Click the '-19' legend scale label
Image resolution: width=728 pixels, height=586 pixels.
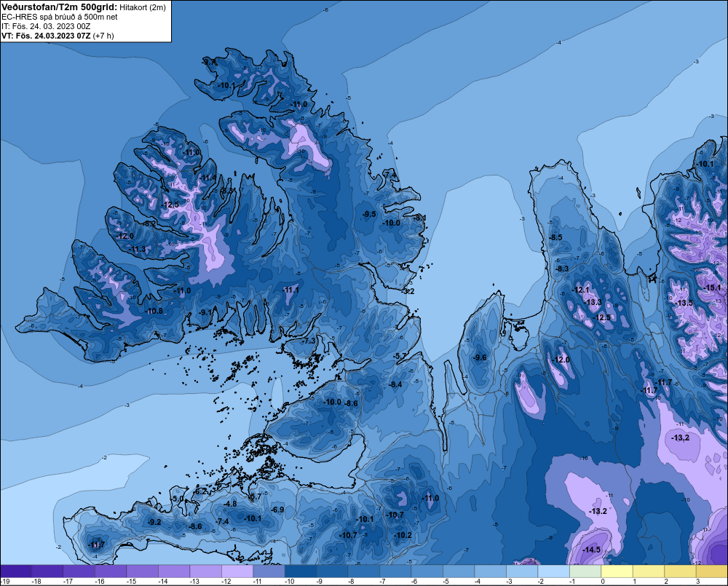6,582
